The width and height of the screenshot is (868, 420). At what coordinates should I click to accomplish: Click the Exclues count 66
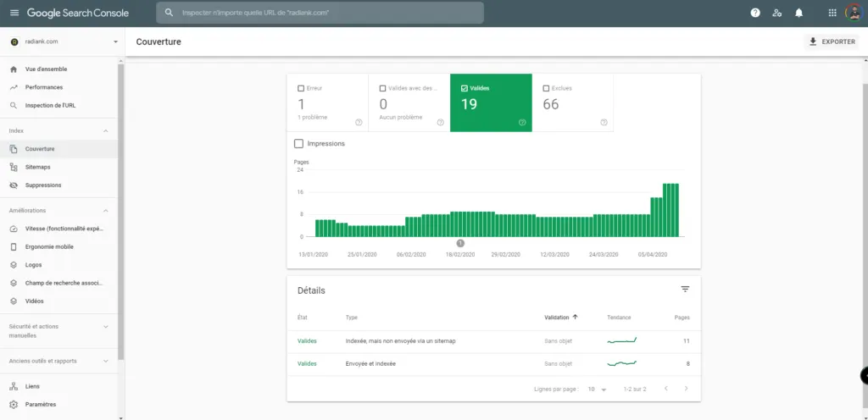coord(550,104)
